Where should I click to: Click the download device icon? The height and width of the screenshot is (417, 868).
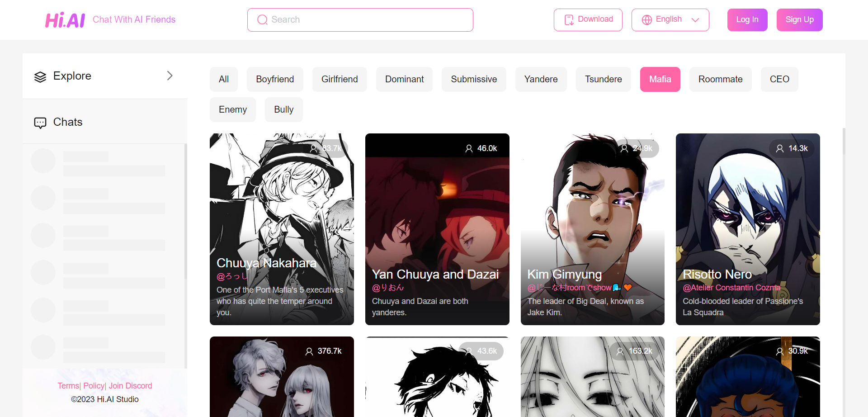coord(569,20)
